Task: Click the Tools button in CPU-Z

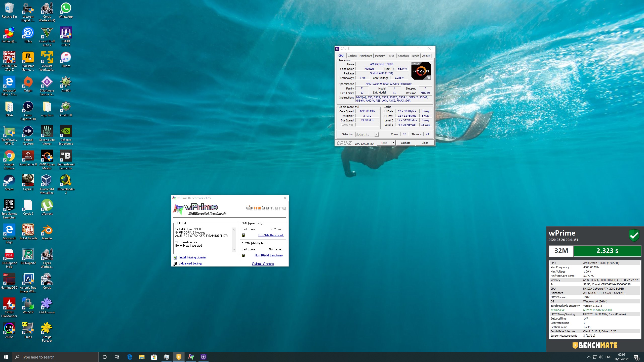Action: (x=384, y=143)
